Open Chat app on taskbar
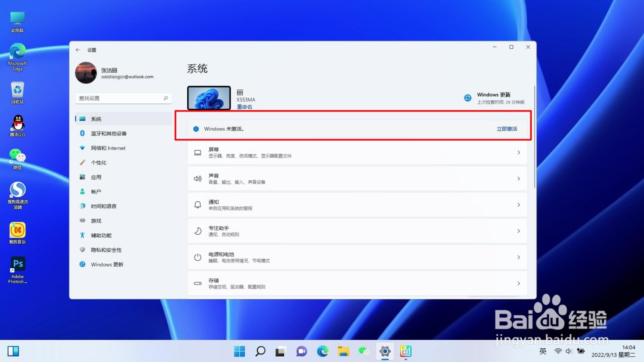Image resolution: width=644 pixels, height=362 pixels. (301, 351)
